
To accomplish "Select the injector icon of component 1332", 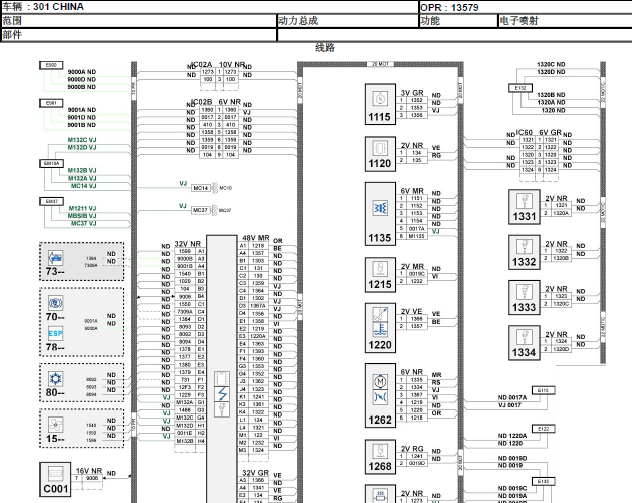I will pyautogui.click(x=524, y=247).
